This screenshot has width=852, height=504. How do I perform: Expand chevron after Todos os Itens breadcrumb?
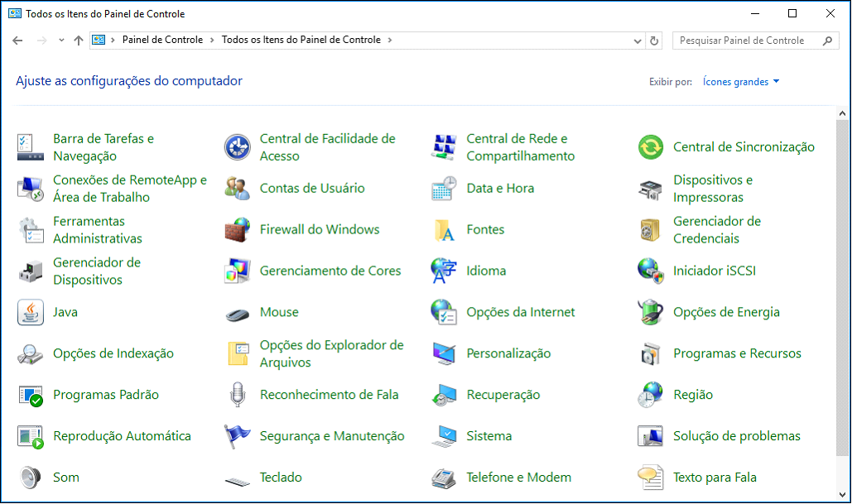pyautogui.click(x=390, y=41)
